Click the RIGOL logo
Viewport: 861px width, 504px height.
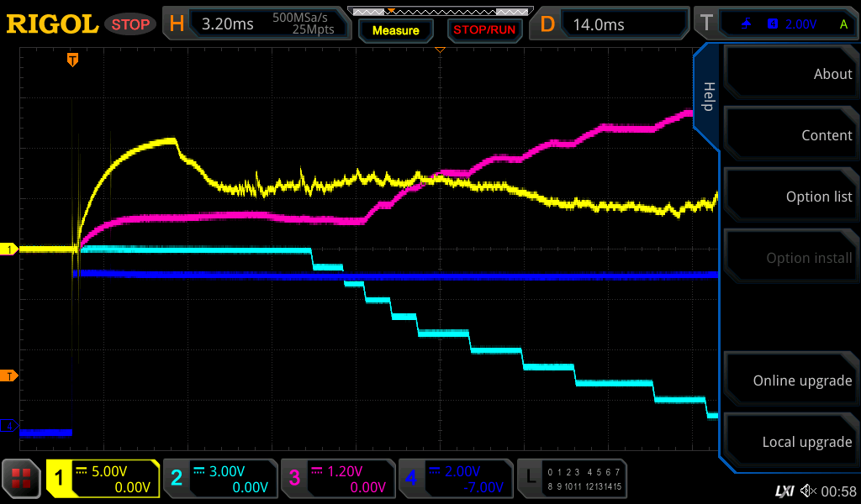tap(52, 24)
